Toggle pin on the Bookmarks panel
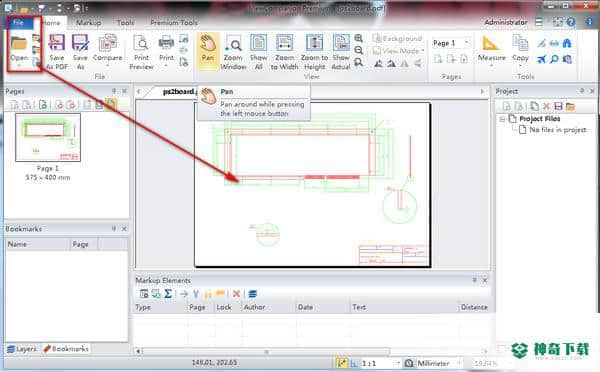Viewport: 600px width, 372px height. click(x=114, y=228)
